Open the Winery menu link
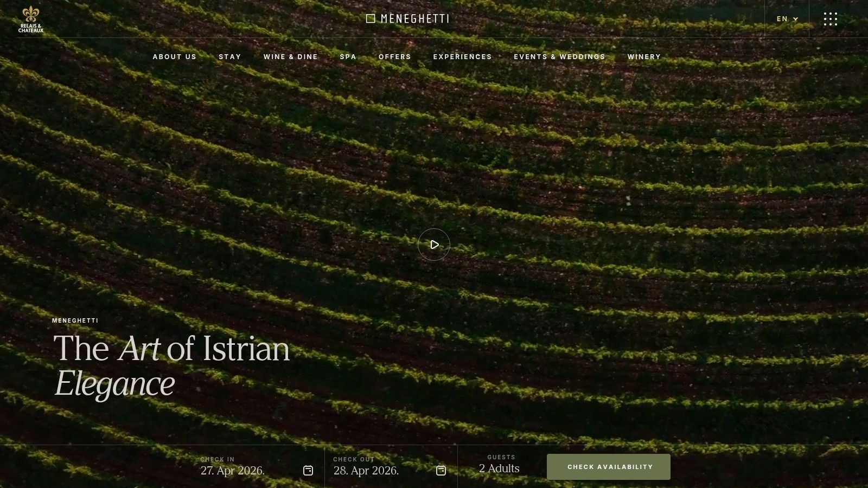This screenshot has width=868, height=488. point(644,57)
